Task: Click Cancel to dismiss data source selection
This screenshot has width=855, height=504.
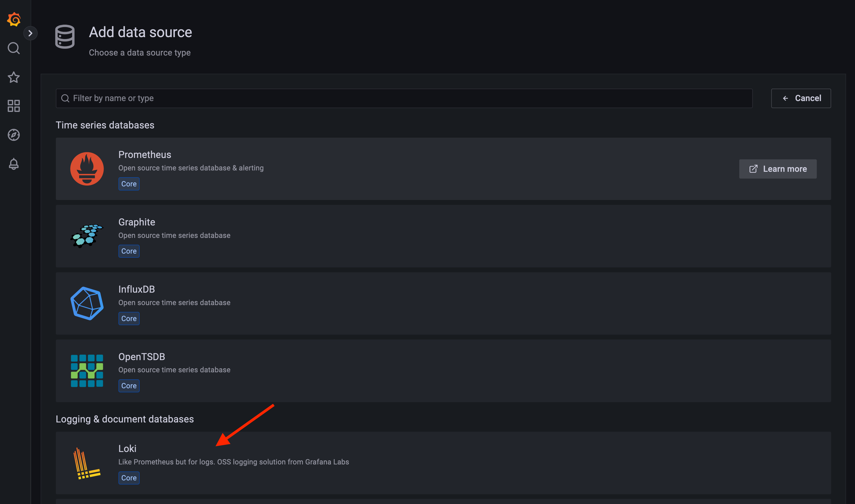Action: (801, 98)
